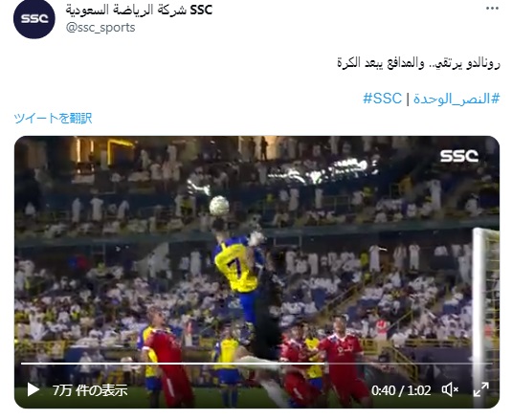Image resolution: width=512 pixels, height=420 pixels.
Task: Click the 7万 件の表示 view count
Action: (90, 390)
